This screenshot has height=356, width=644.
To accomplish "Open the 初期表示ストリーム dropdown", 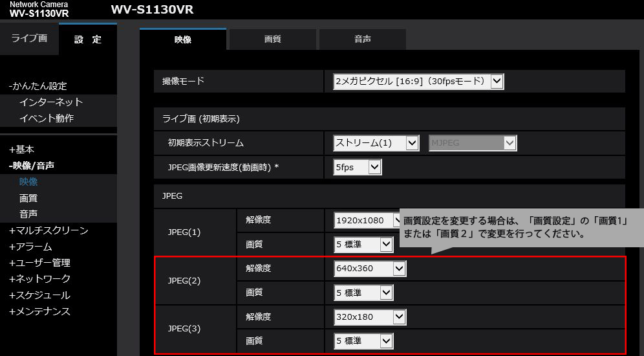I will [x=376, y=143].
